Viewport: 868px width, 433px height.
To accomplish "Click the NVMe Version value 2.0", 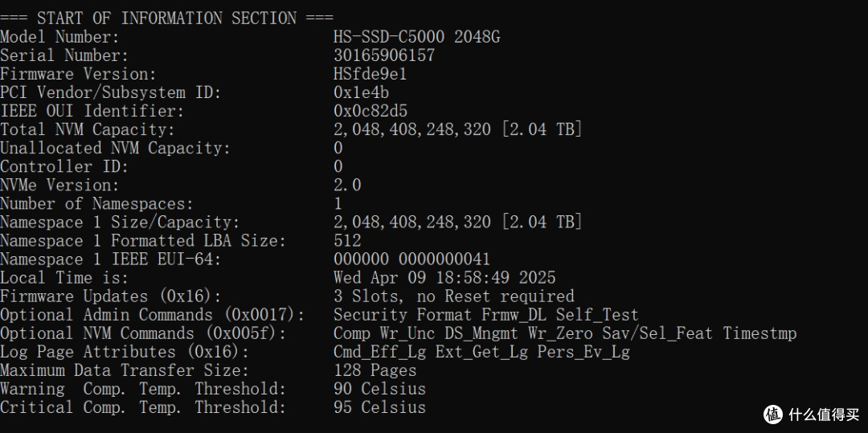I will click(347, 185).
